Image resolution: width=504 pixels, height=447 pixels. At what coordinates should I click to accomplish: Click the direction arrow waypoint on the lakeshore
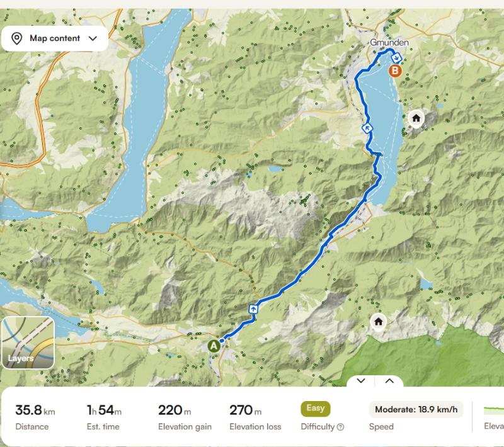tap(367, 128)
